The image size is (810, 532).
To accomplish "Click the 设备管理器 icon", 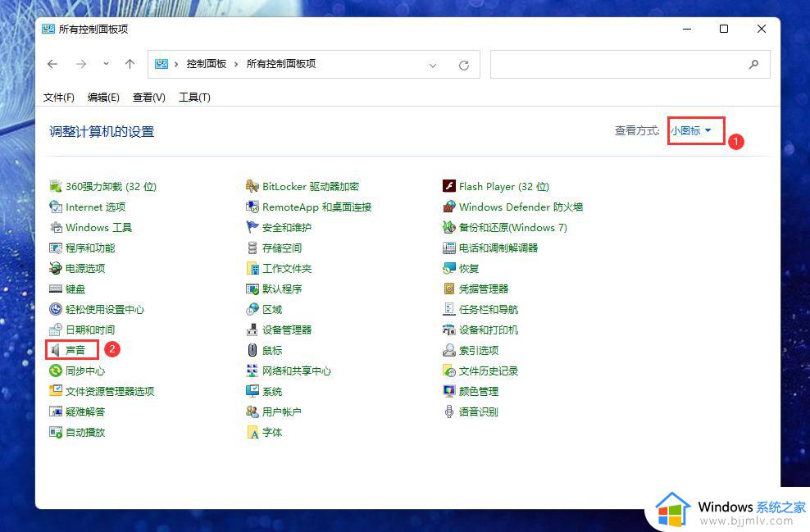I will point(252,330).
